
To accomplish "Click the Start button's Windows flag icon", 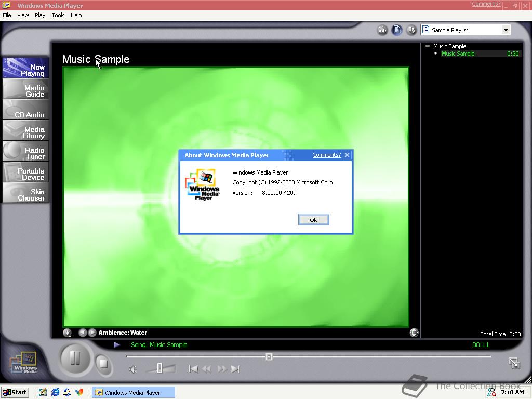I will click(x=7, y=393).
